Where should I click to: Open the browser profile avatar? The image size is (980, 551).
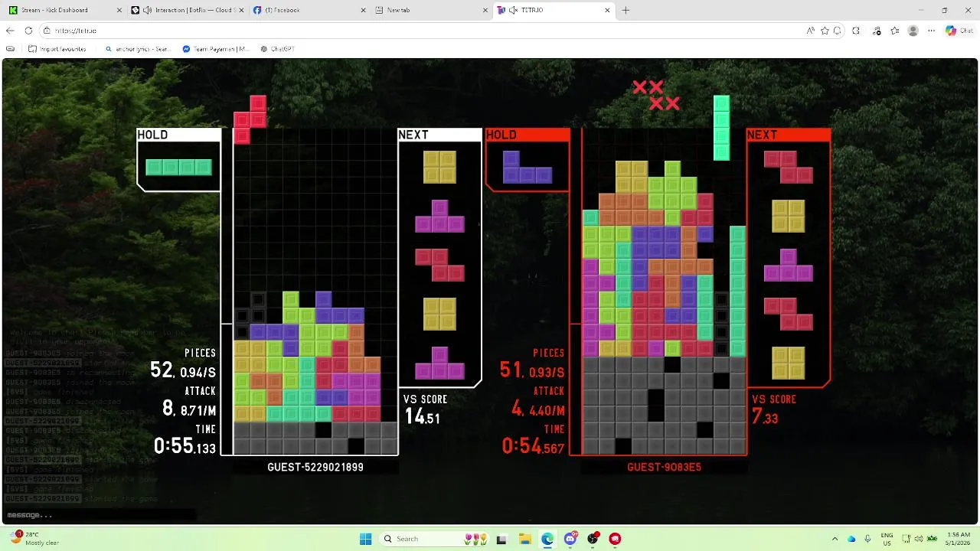[913, 31]
